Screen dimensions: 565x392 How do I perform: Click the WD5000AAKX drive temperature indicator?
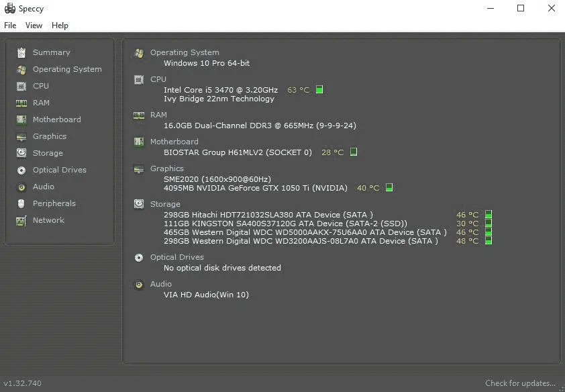(x=489, y=232)
